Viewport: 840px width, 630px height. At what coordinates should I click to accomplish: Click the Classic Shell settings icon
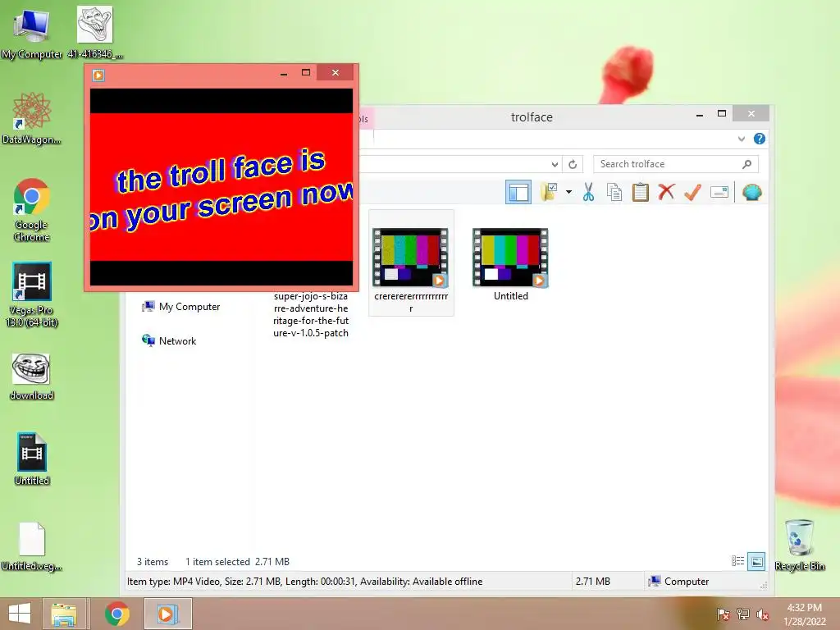point(751,192)
